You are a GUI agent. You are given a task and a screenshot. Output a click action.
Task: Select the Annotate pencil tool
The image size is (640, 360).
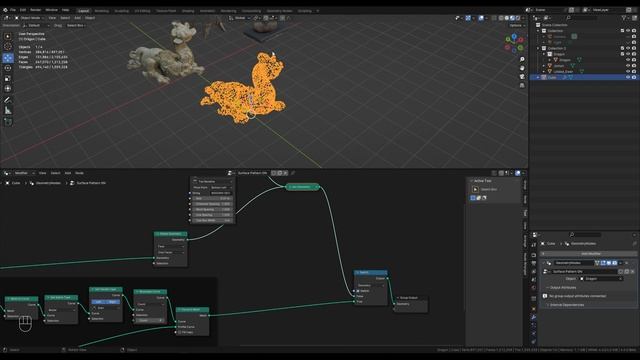(8, 100)
